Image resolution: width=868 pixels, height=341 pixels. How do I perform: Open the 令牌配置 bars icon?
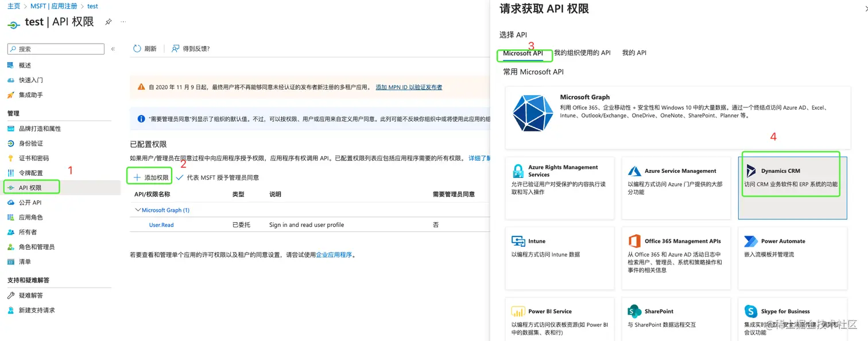[10, 173]
